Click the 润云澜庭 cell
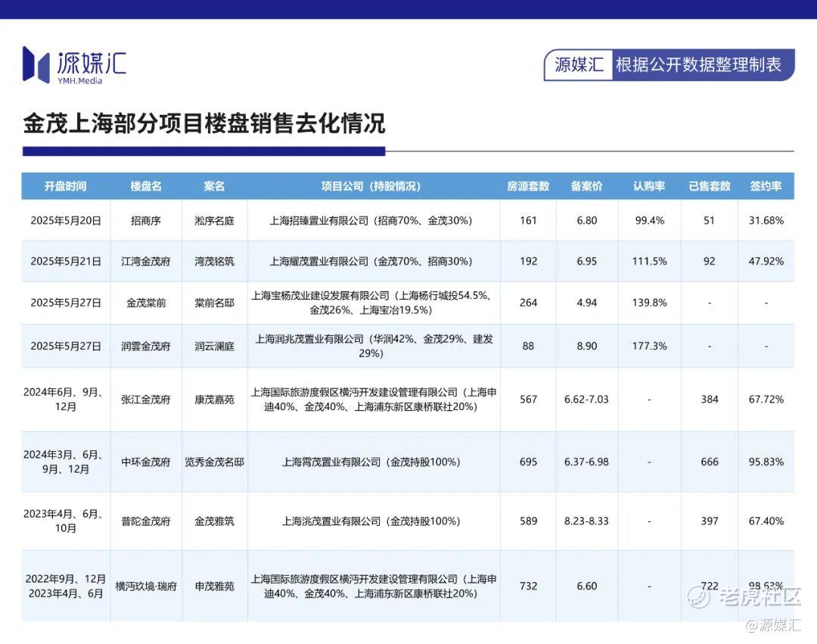Screen dimensions: 817x644 [x=214, y=346]
